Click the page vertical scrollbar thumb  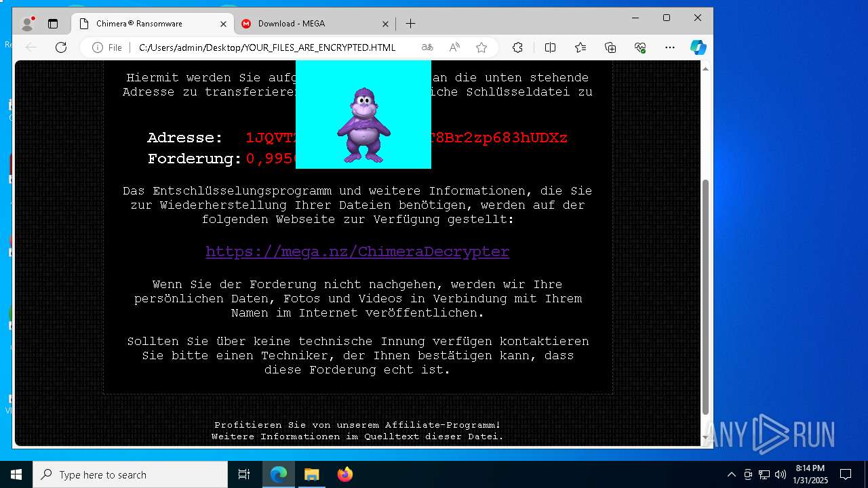tap(705, 297)
